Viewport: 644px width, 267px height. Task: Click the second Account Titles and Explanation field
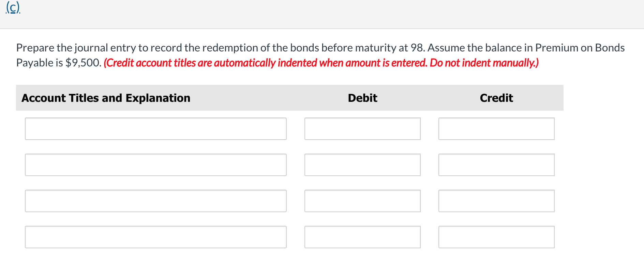(x=155, y=165)
